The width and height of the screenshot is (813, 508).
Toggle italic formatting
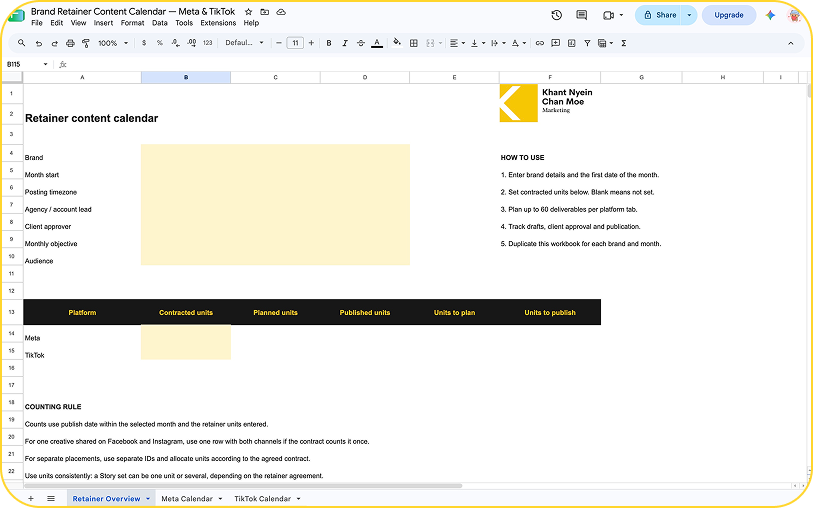[345, 43]
